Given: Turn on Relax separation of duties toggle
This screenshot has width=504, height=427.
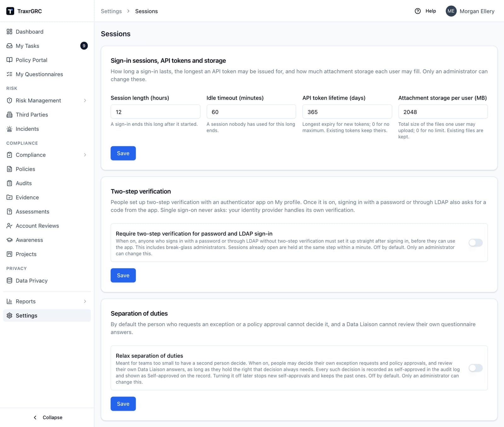Looking at the screenshot, I should [x=475, y=368].
